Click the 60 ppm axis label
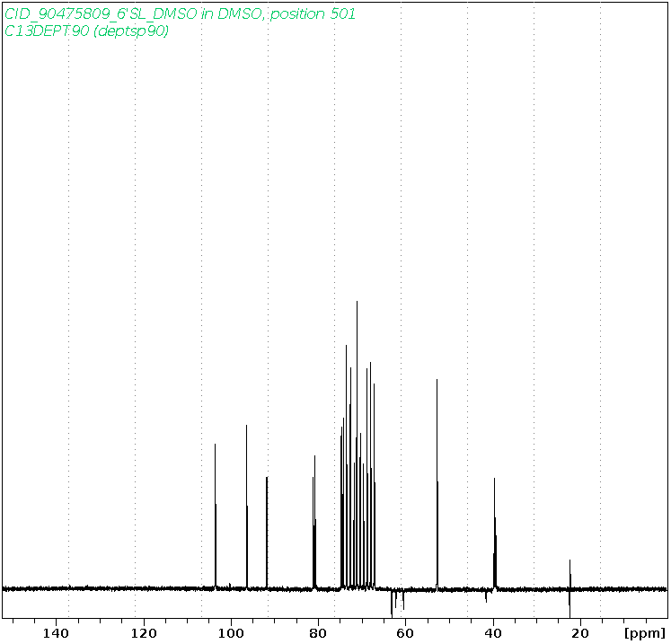671x644 pixels. coord(405,633)
